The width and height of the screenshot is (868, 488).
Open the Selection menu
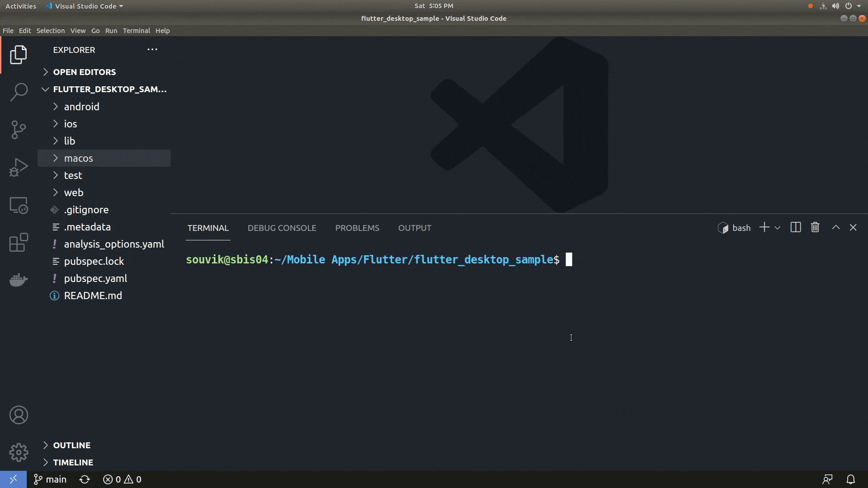pyautogui.click(x=51, y=31)
